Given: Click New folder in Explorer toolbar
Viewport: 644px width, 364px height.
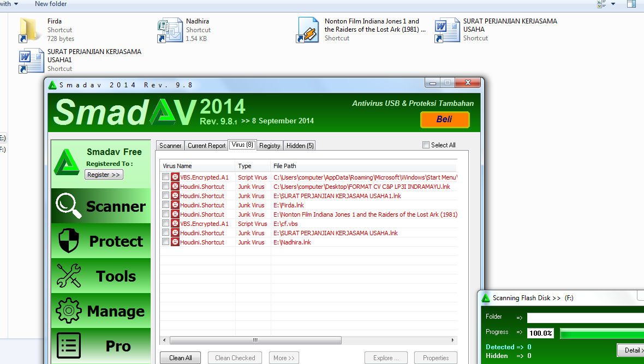Looking at the screenshot, I should [x=51, y=4].
